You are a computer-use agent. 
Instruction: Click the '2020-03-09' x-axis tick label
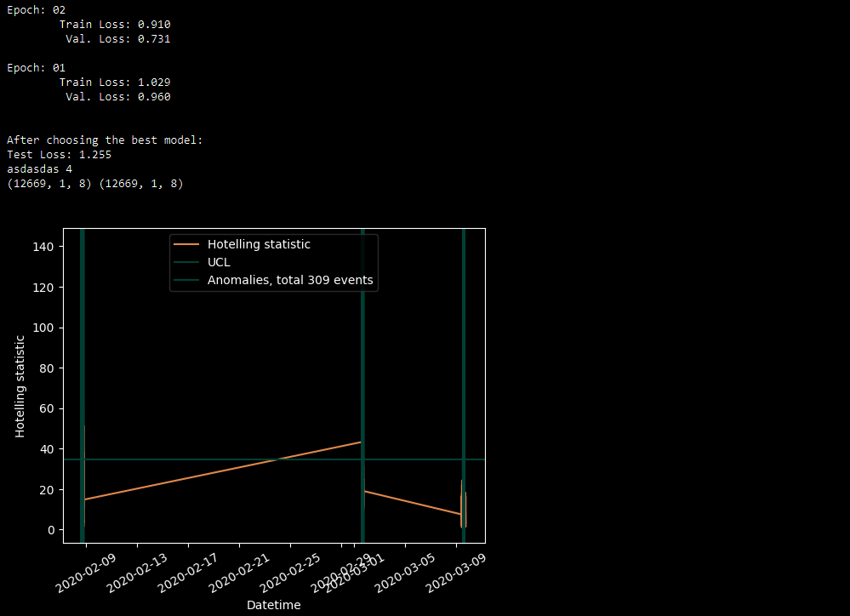(455, 573)
